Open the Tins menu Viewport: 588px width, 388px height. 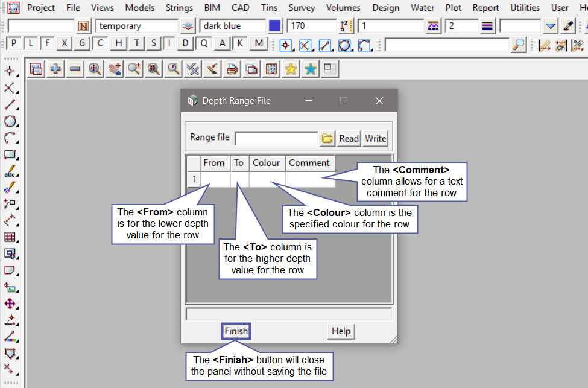click(269, 8)
